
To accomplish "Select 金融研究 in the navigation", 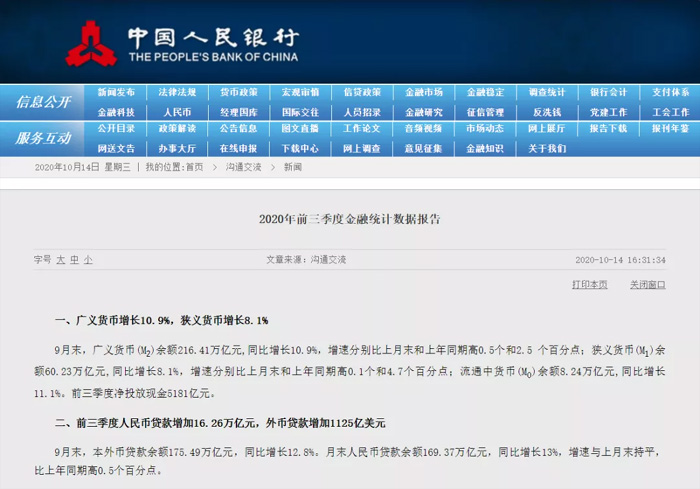I will 424,112.
